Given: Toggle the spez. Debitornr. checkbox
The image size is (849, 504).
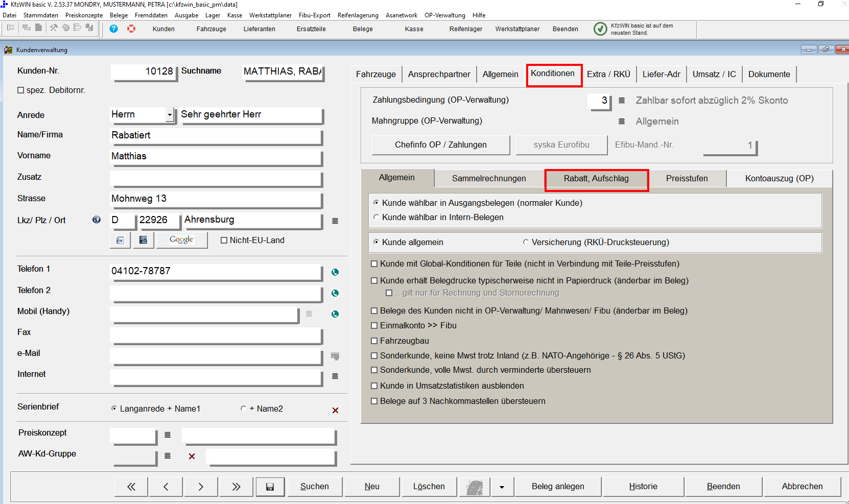Looking at the screenshot, I should point(21,90).
